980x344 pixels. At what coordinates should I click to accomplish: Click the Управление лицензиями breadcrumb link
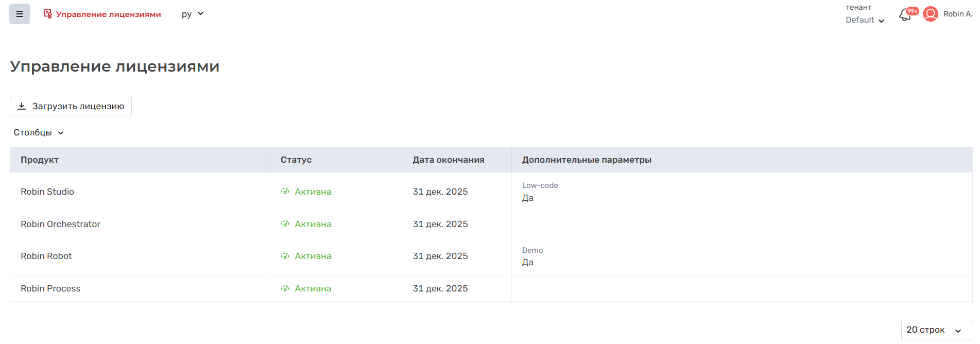pyautogui.click(x=108, y=14)
